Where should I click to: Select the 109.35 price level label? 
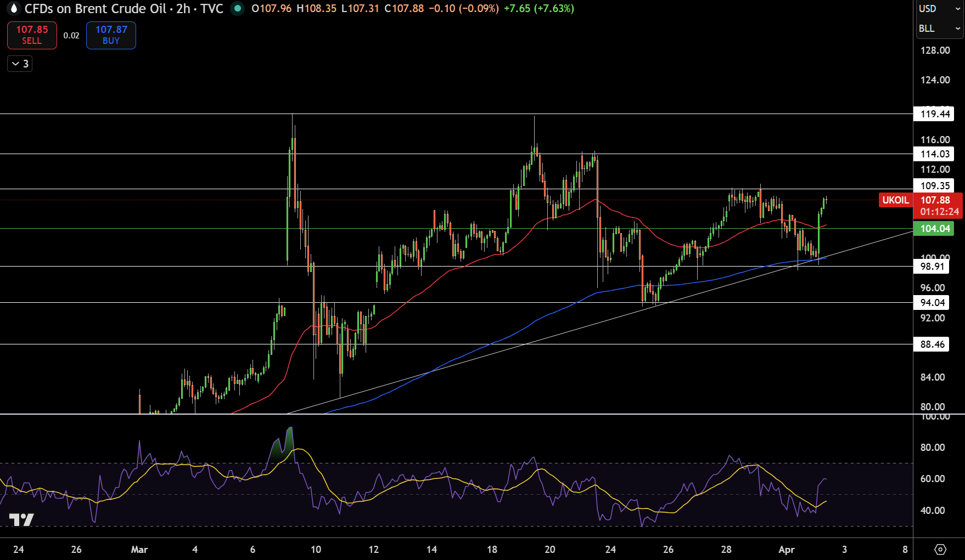934,186
